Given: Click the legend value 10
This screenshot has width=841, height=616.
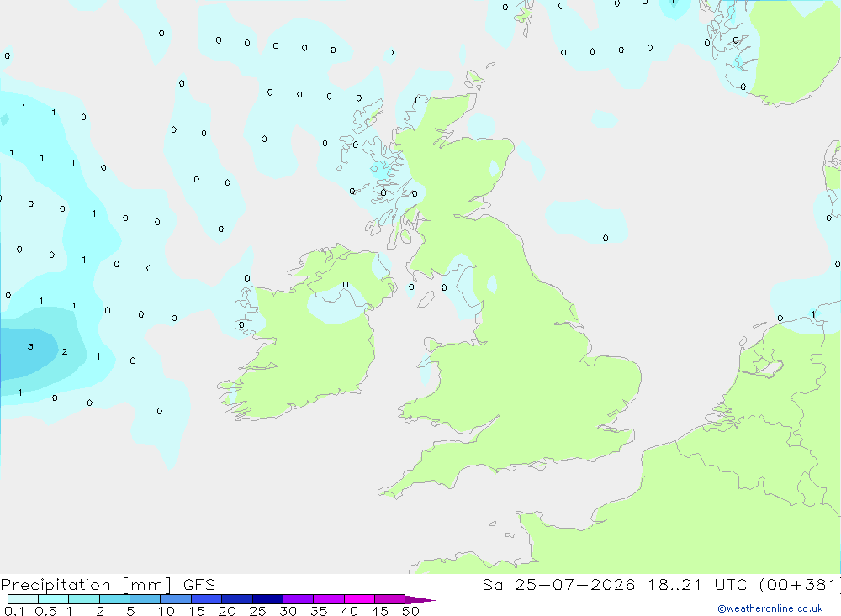Looking at the screenshot, I should [x=167, y=611].
